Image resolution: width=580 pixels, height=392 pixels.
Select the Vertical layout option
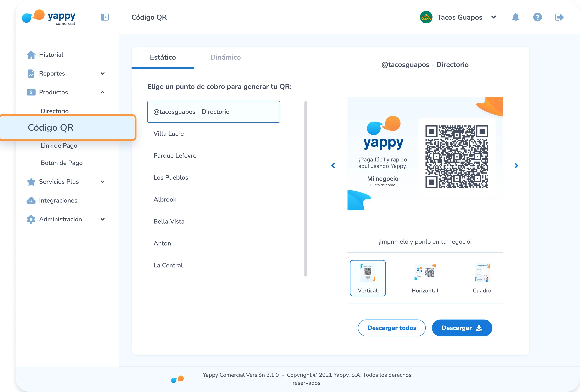[368, 278]
